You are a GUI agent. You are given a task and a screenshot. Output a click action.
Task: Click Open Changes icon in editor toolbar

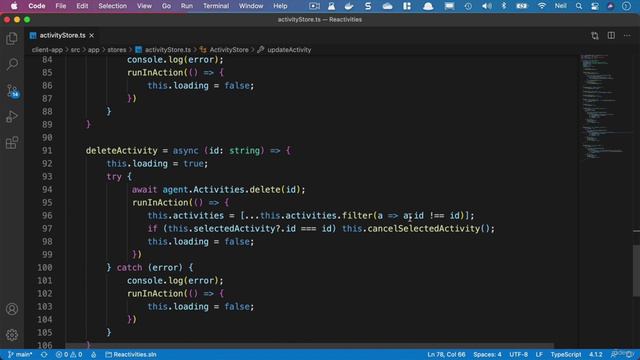coord(595,36)
